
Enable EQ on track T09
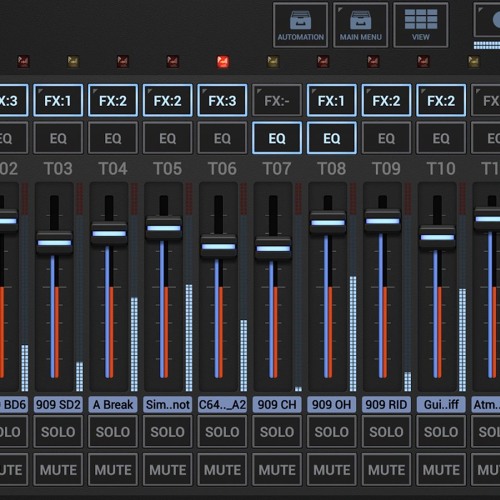click(386, 138)
